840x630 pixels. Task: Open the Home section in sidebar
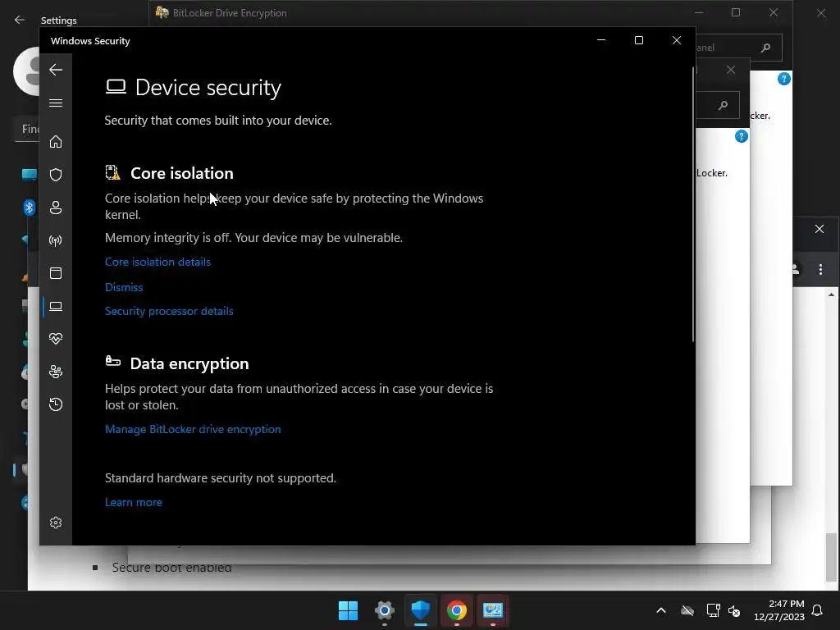(x=56, y=142)
